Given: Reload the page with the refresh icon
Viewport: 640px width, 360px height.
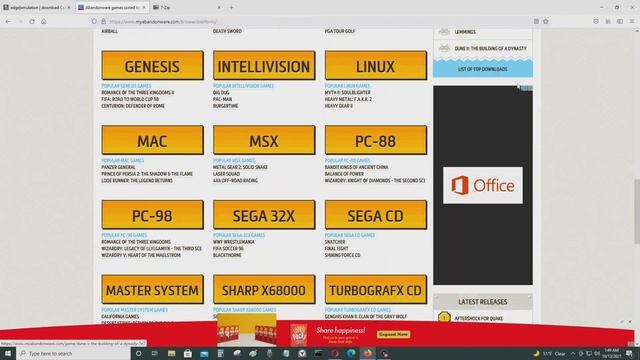Looking at the screenshot, I should pyautogui.click(x=32, y=22).
